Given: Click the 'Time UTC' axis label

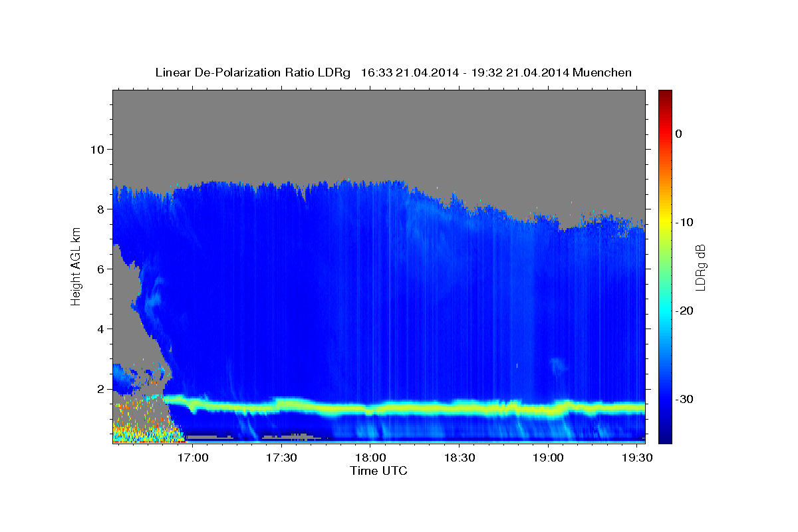Looking at the screenshot, I should (x=378, y=471).
